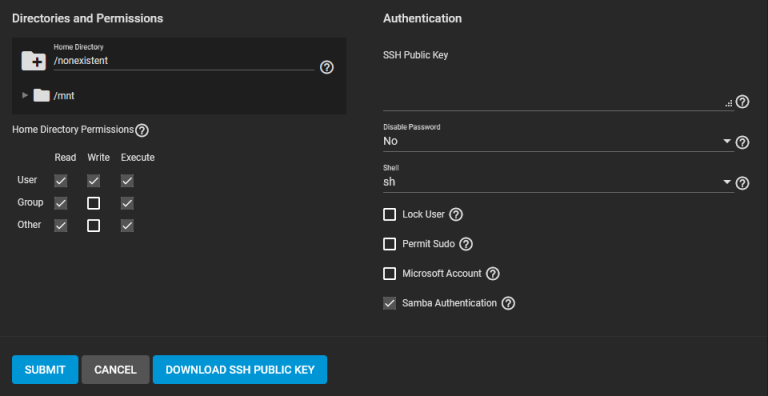Open help icon next to Permit Sudo

point(466,244)
